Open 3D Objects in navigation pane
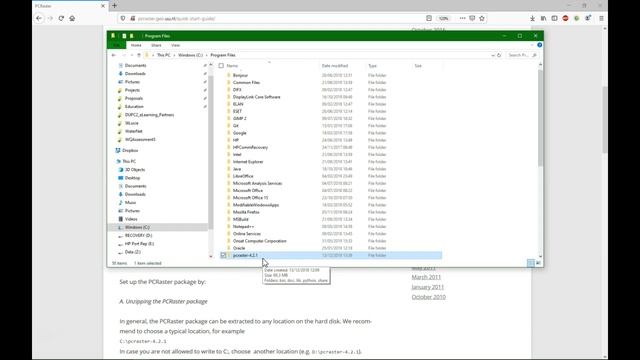640x360 pixels. [x=135, y=170]
